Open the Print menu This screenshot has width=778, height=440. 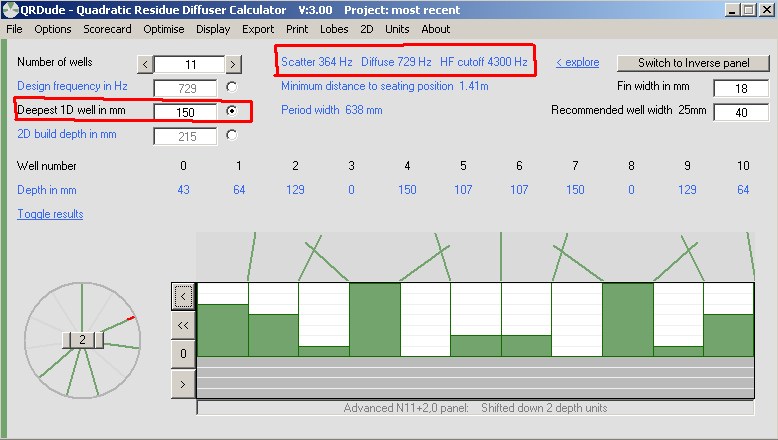coord(297,29)
